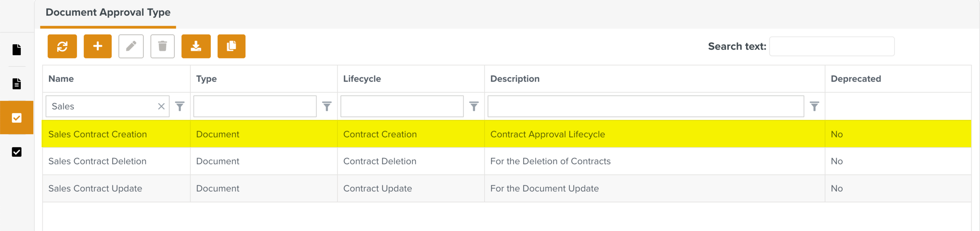The image size is (980, 231).
Task: Sort by the Deprecated column header
Action: click(x=856, y=79)
